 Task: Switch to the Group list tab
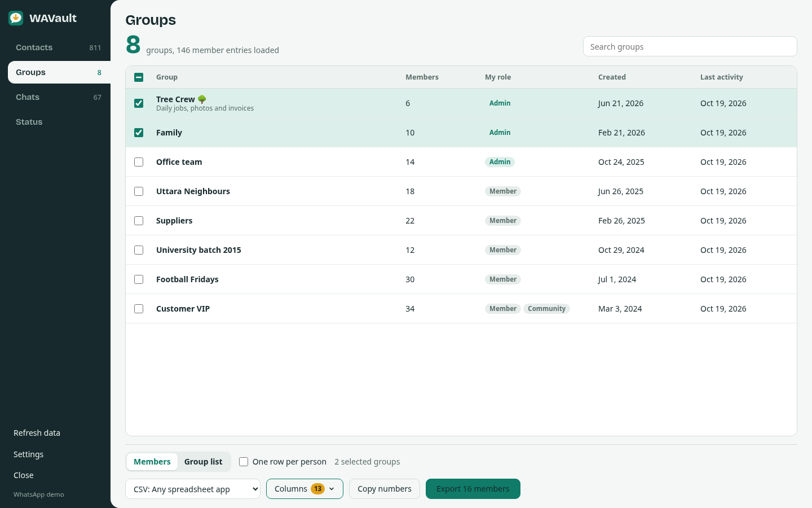pos(203,462)
